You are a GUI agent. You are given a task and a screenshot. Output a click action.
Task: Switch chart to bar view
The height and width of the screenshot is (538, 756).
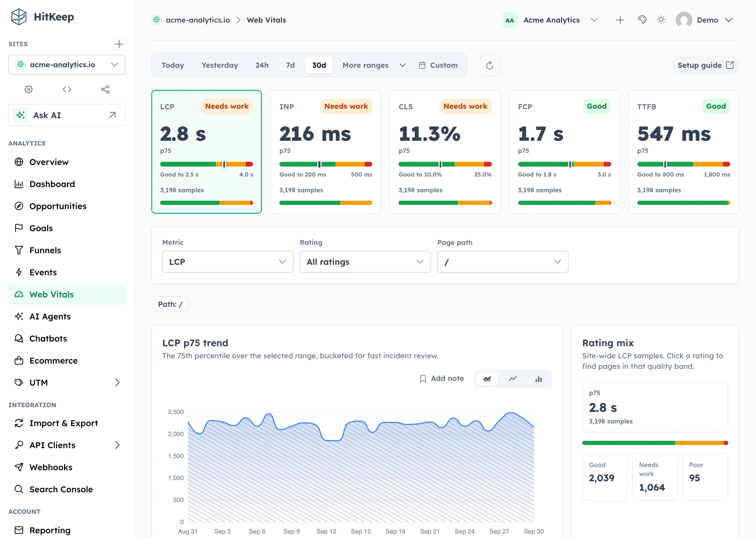[539, 379]
